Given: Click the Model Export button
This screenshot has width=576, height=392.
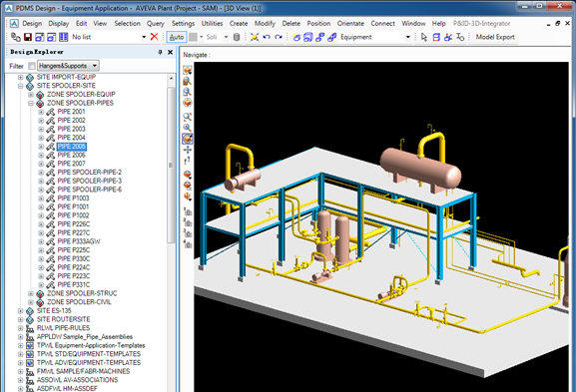Looking at the screenshot, I should (x=495, y=37).
